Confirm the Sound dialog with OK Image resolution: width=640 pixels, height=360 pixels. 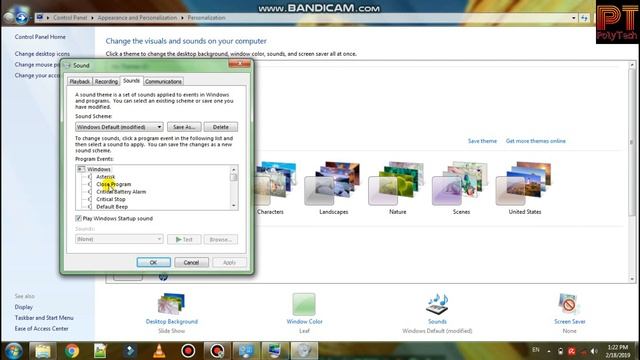[x=153, y=262]
